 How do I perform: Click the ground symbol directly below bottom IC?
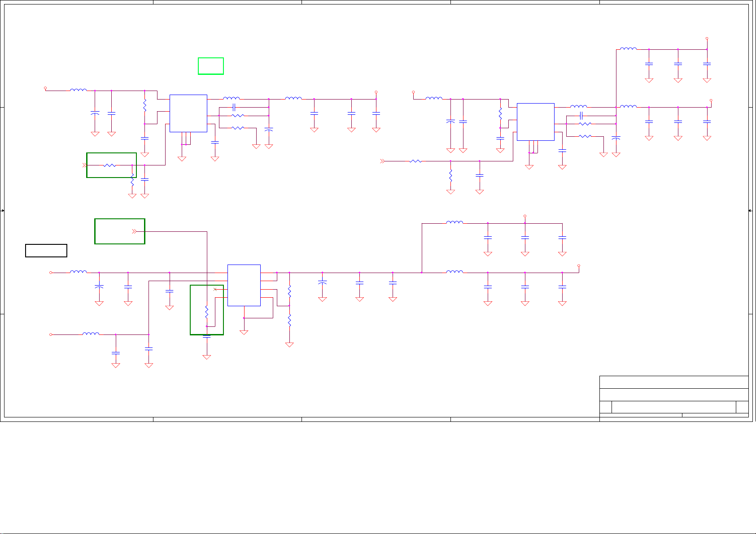tap(244, 332)
